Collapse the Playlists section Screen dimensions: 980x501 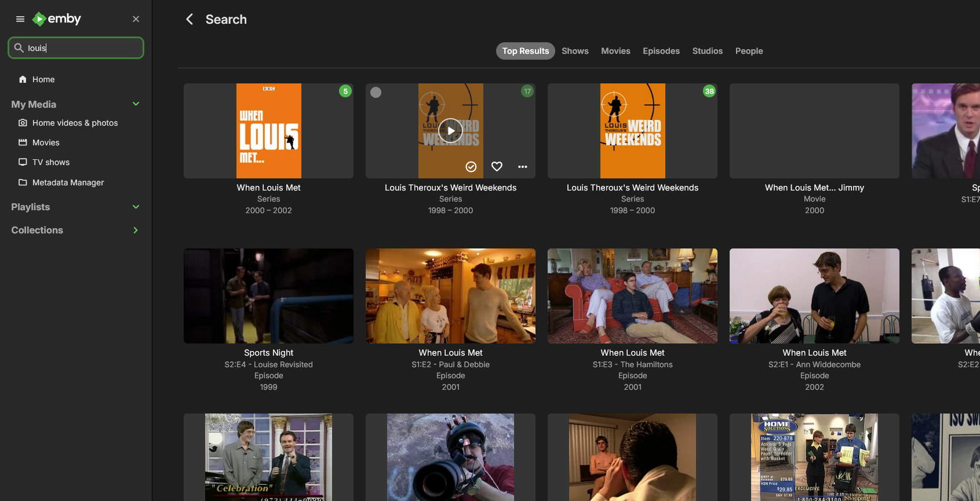136,207
